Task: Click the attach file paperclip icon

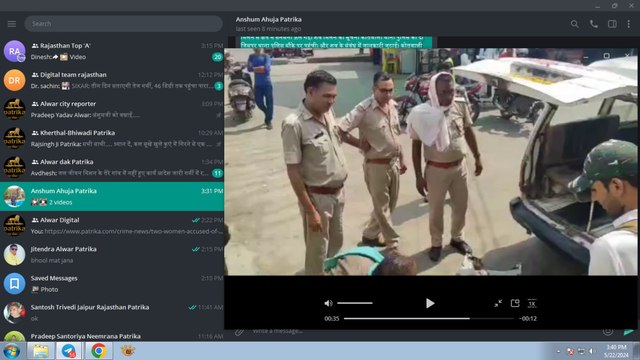Action: click(239, 331)
